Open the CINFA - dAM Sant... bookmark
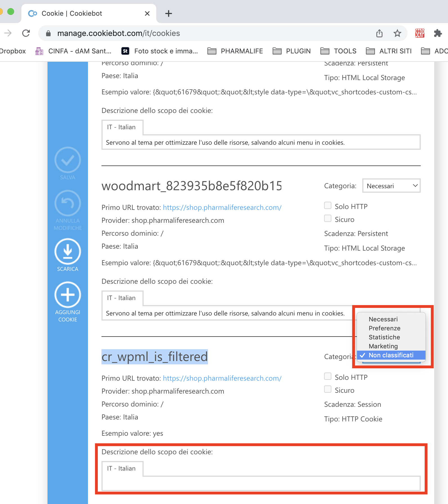The width and height of the screenshot is (448, 504). pos(74,51)
